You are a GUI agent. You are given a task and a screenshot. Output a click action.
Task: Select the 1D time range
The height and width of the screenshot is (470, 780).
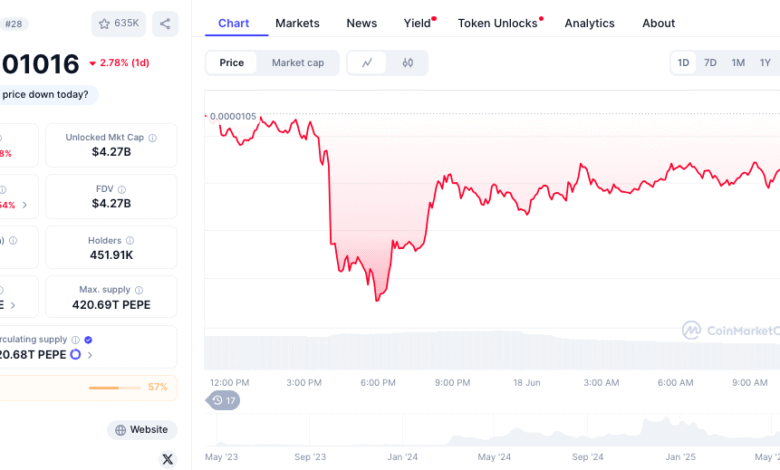[683, 63]
